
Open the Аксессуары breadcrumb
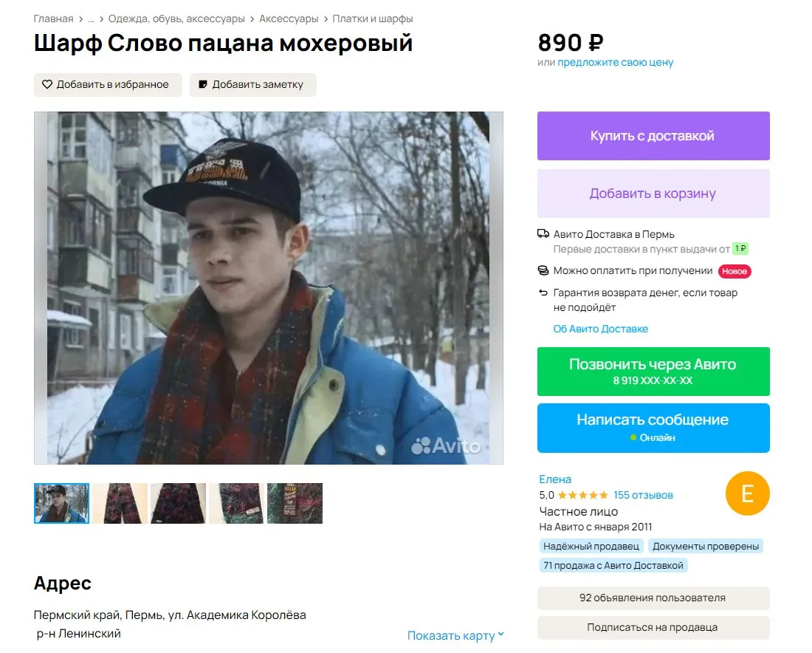point(289,18)
